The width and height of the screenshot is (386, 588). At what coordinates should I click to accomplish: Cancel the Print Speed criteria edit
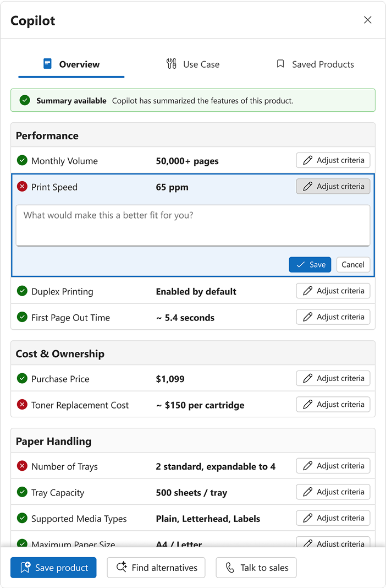(x=352, y=265)
